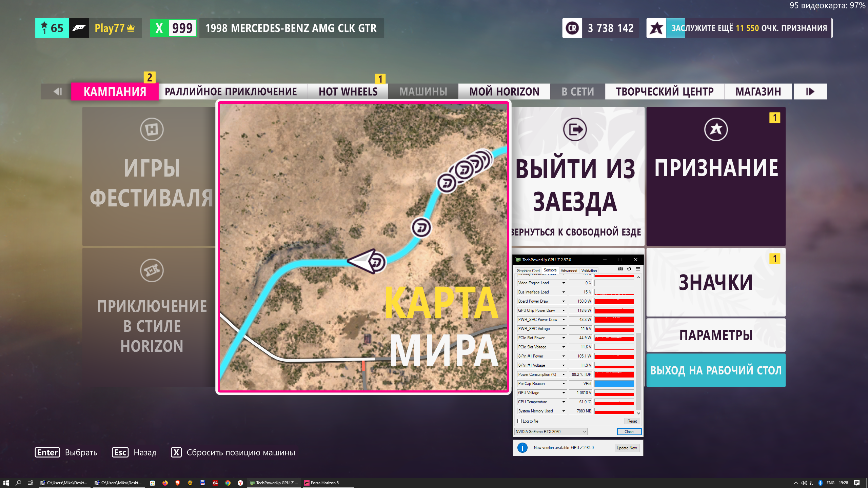Enable the Log to file checkbox

click(519, 421)
